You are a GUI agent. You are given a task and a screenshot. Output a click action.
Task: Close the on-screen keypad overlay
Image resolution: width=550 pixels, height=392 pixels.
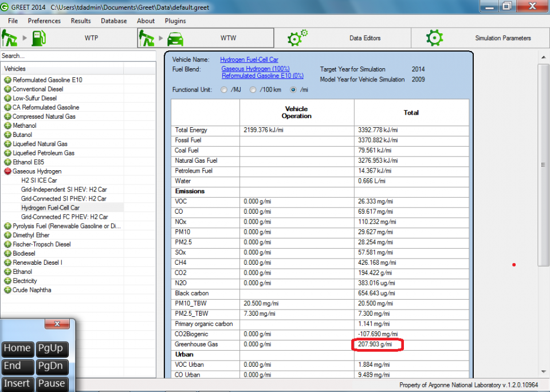coord(57,324)
